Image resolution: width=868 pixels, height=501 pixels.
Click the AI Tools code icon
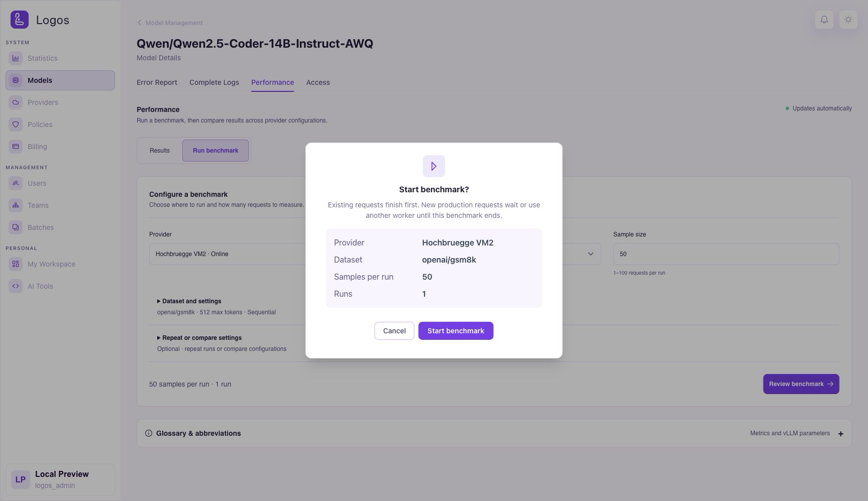pyautogui.click(x=16, y=286)
